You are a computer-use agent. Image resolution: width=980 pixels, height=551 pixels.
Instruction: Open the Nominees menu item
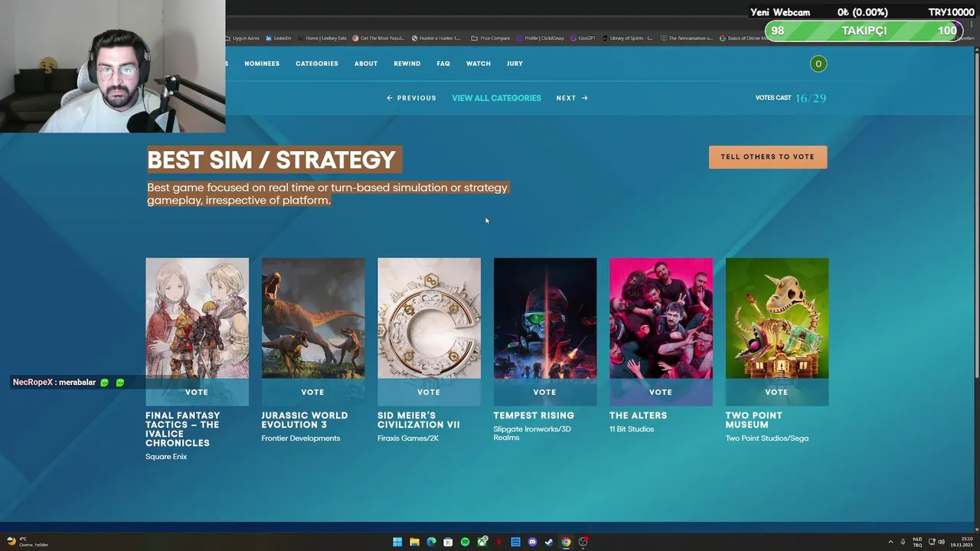coord(262,64)
